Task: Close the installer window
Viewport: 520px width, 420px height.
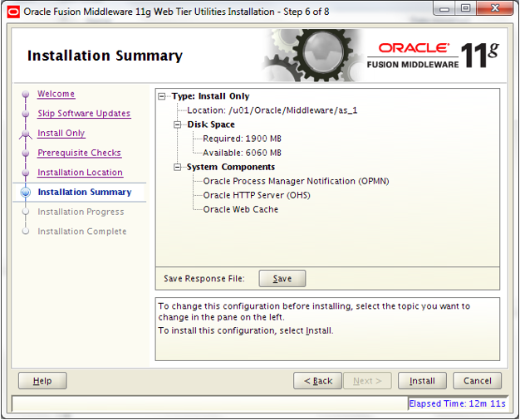Action: click(495, 8)
